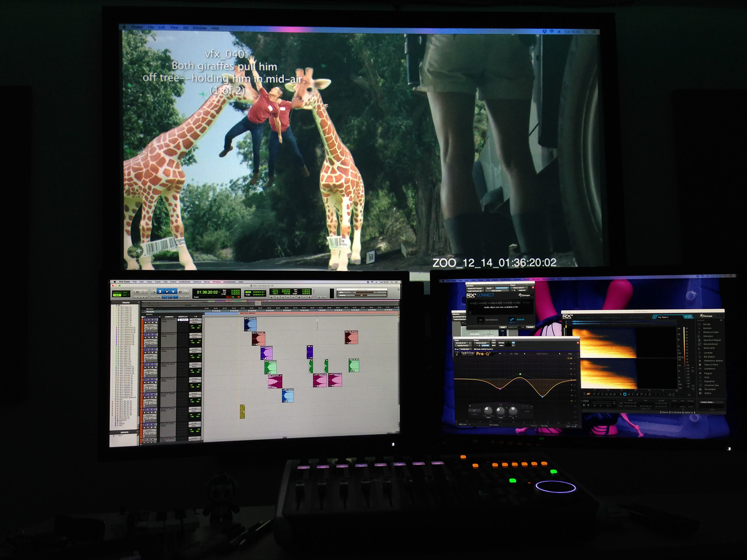Click the Leveler module icon in RX
The height and width of the screenshot is (560, 747).
pyautogui.click(x=700, y=353)
